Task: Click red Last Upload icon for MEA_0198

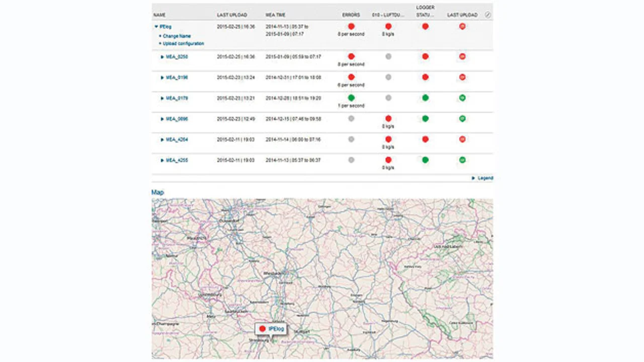Action: (x=462, y=77)
